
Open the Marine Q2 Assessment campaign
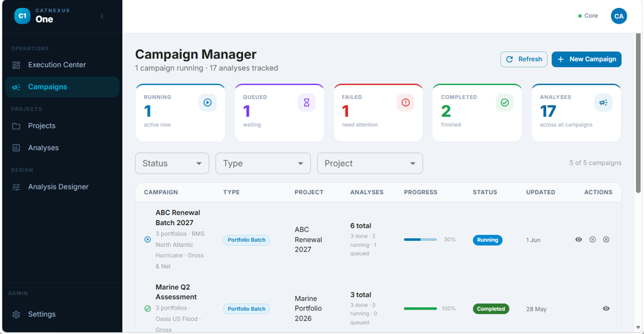point(176,292)
